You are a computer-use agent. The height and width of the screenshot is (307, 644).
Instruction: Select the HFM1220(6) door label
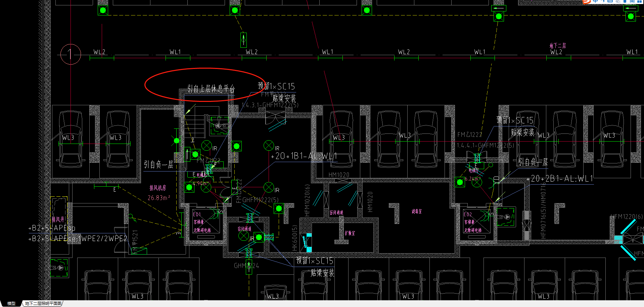pyautogui.click(x=627, y=217)
